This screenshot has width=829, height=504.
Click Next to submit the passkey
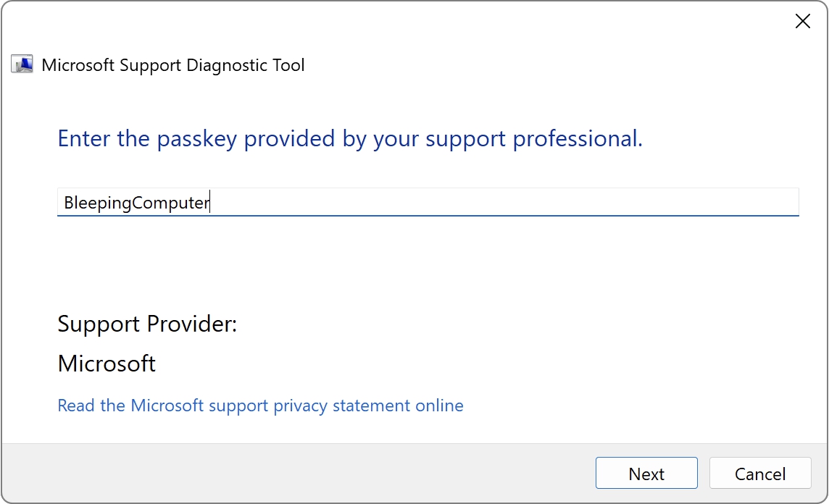646,474
